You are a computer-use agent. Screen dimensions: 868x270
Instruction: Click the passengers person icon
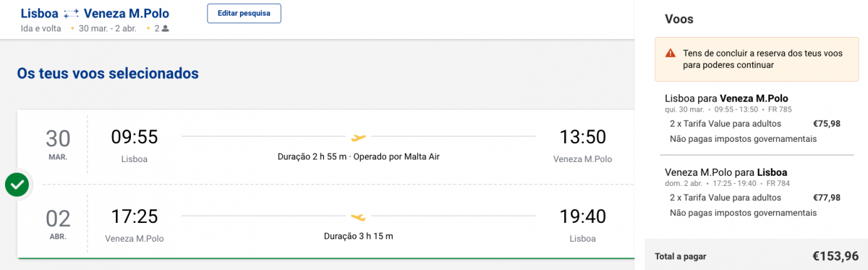pyautogui.click(x=165, y=29)
